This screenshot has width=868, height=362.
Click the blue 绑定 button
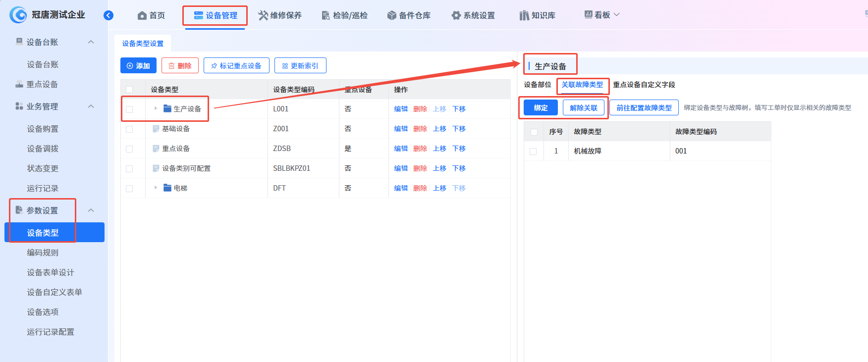coord(541,107)
